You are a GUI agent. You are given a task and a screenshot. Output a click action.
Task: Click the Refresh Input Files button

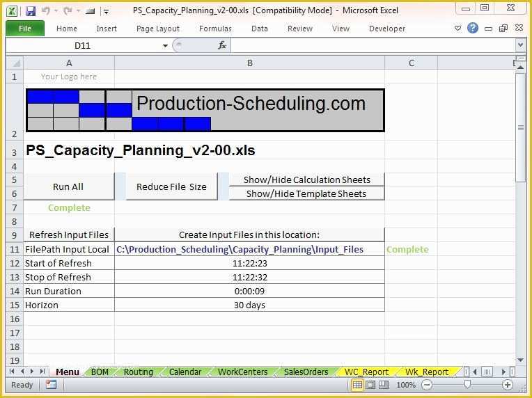point(69,234)
